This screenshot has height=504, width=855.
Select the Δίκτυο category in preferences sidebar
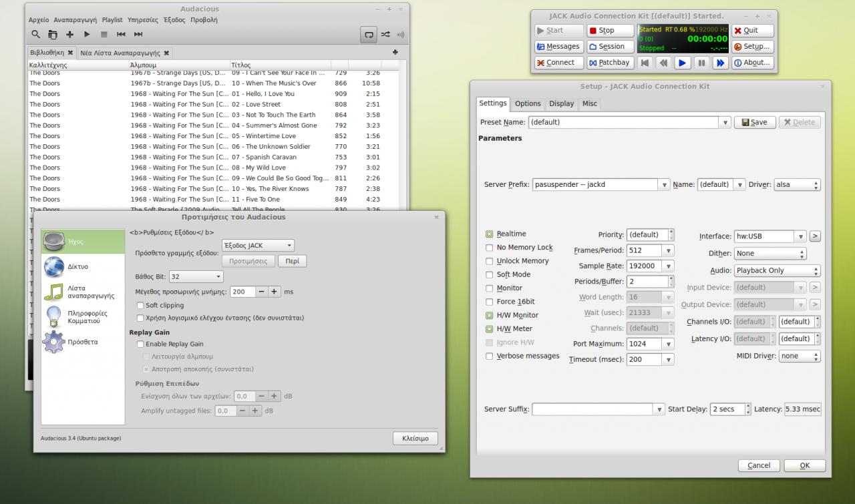(77, 266)
